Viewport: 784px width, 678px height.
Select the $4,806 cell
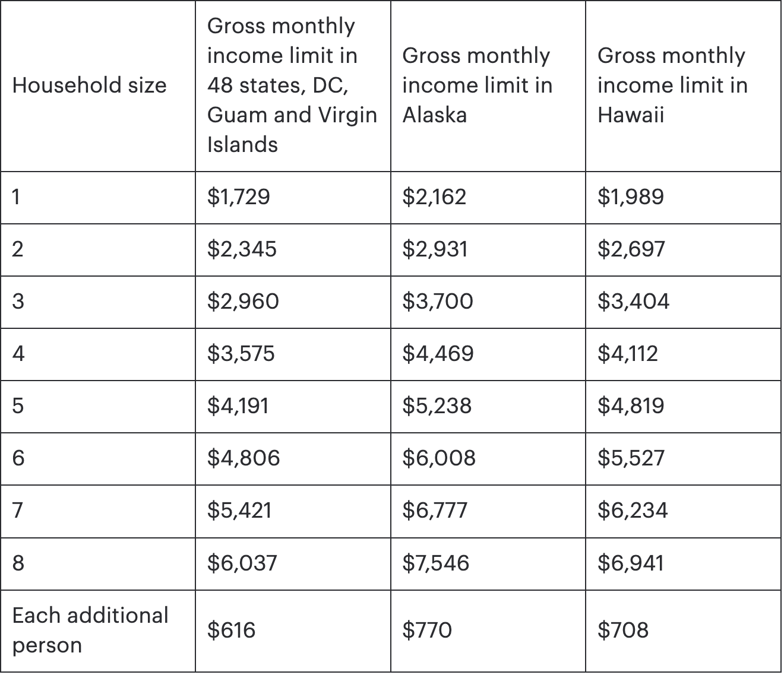click(x=244, y=458)
